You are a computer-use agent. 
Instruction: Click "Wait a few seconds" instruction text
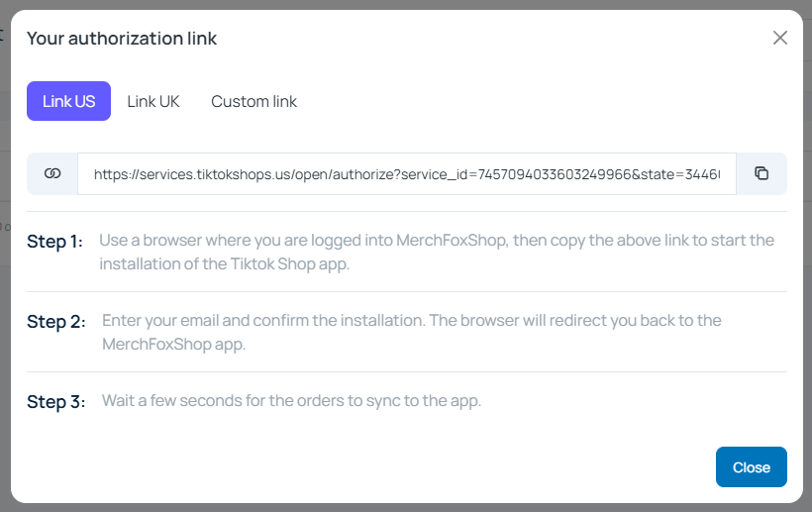[168, 401]
